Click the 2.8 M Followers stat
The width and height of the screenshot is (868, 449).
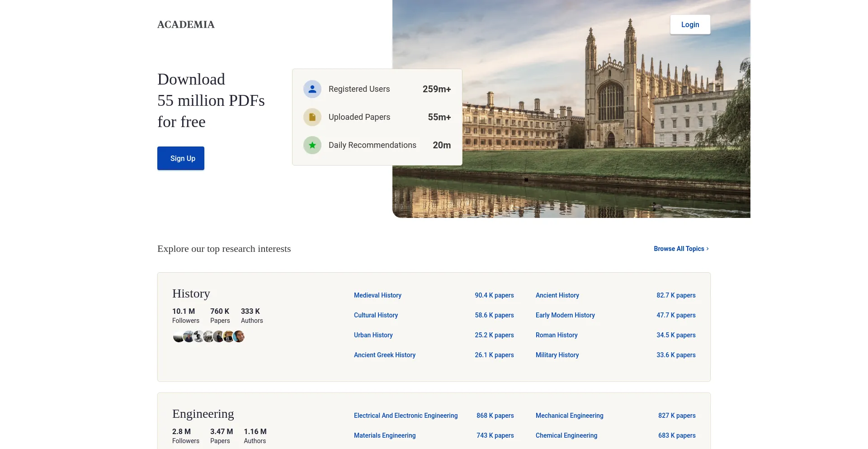pos(186,436)
